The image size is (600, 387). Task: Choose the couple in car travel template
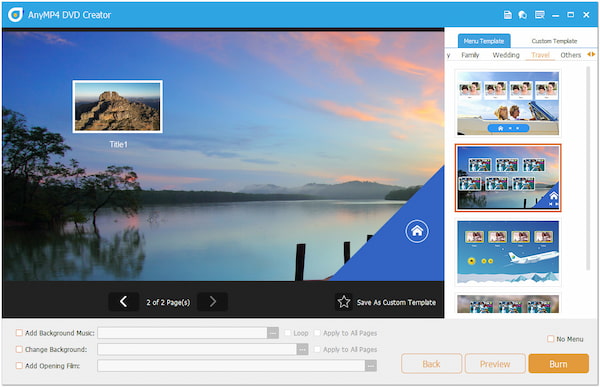(x=508, y=103)
